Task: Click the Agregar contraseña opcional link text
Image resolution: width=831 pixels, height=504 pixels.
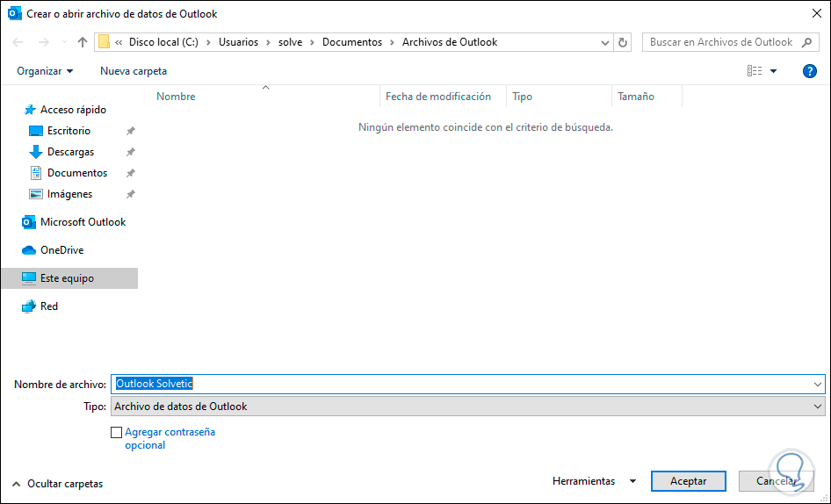Action: point(170,438)
